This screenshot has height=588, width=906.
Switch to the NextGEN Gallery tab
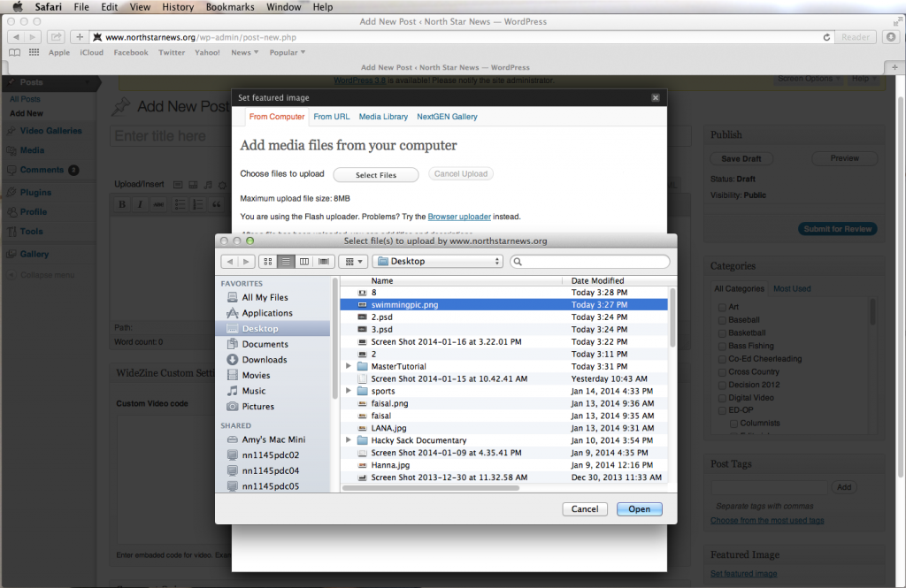click(x=447, y=117)
